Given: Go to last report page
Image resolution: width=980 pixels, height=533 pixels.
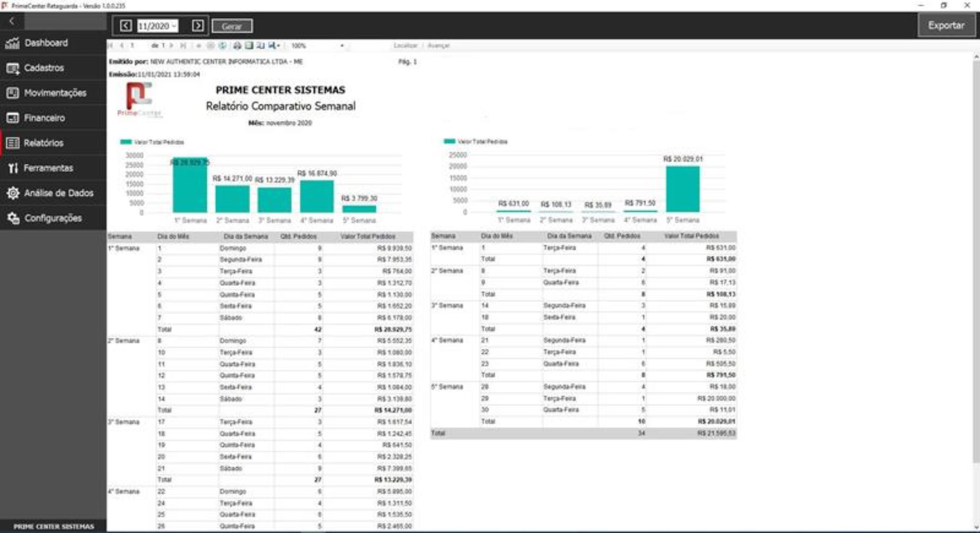Looking at the screenshot, I should click(183, 46).
